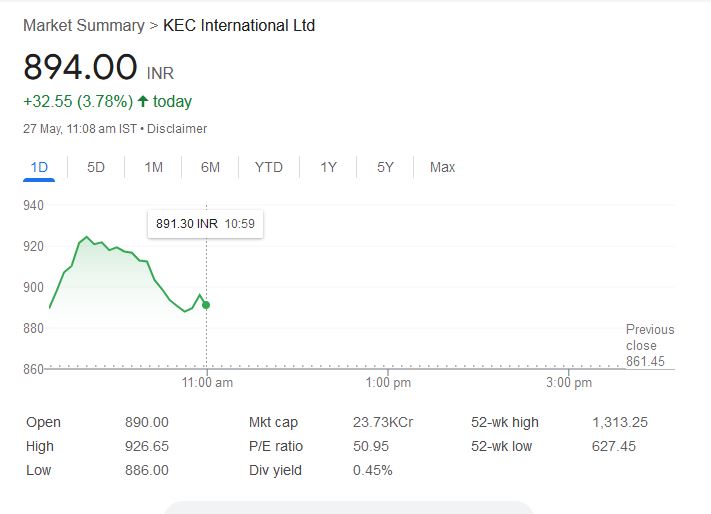The height and width of the screenshot is (514, 711).
Task: Open the Market Summary breadcrumb link
Action: point(83,25)
